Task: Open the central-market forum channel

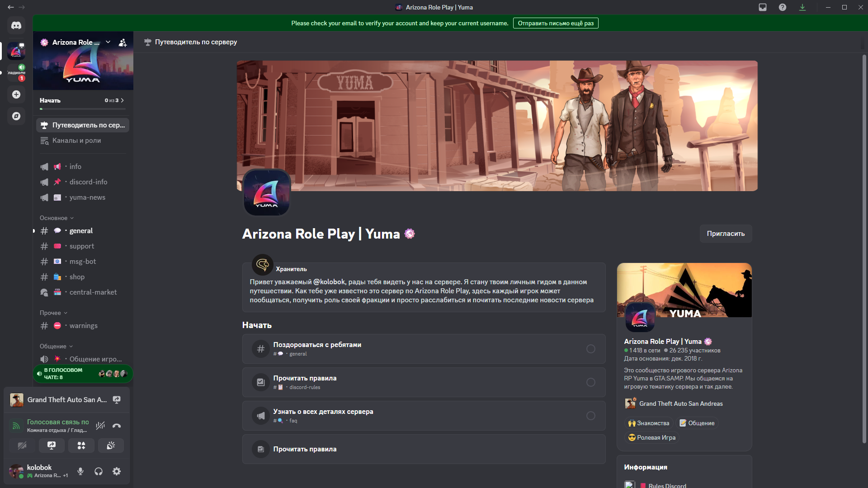Action: (83, 292)
